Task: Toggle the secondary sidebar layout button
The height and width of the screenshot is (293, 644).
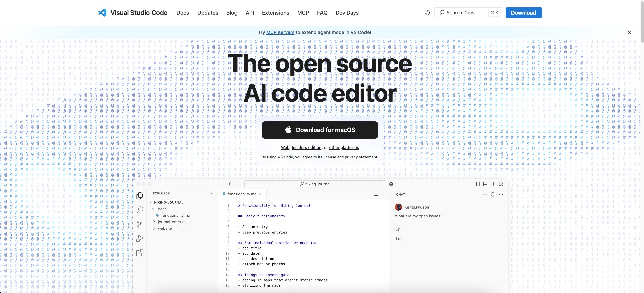Action: coord(493,184)
